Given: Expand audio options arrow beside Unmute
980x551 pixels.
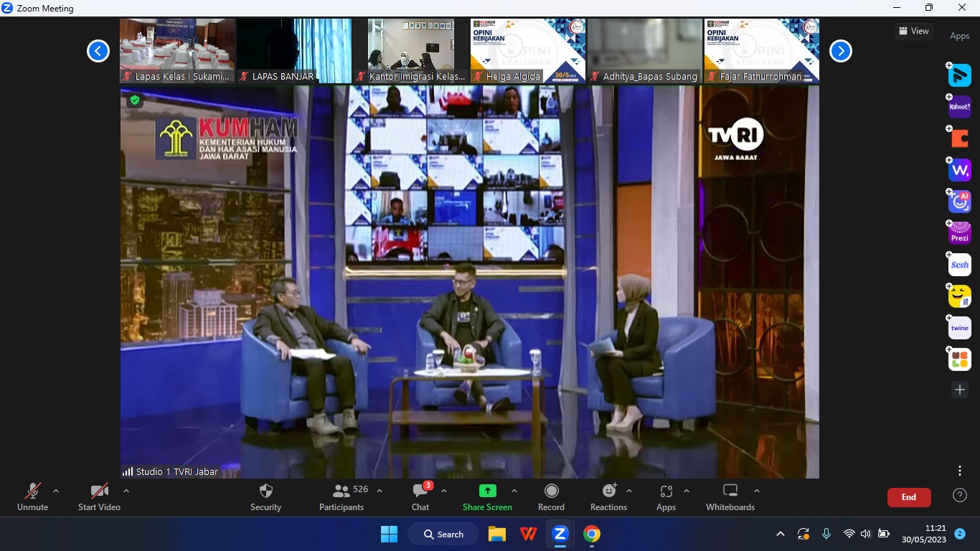Looking at the screenshot, I should tap(56, 491).
